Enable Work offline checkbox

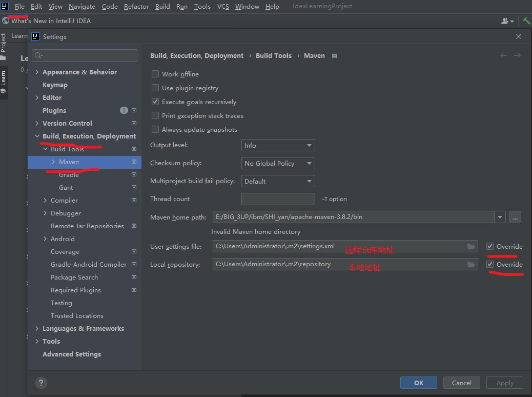(155, 74)
